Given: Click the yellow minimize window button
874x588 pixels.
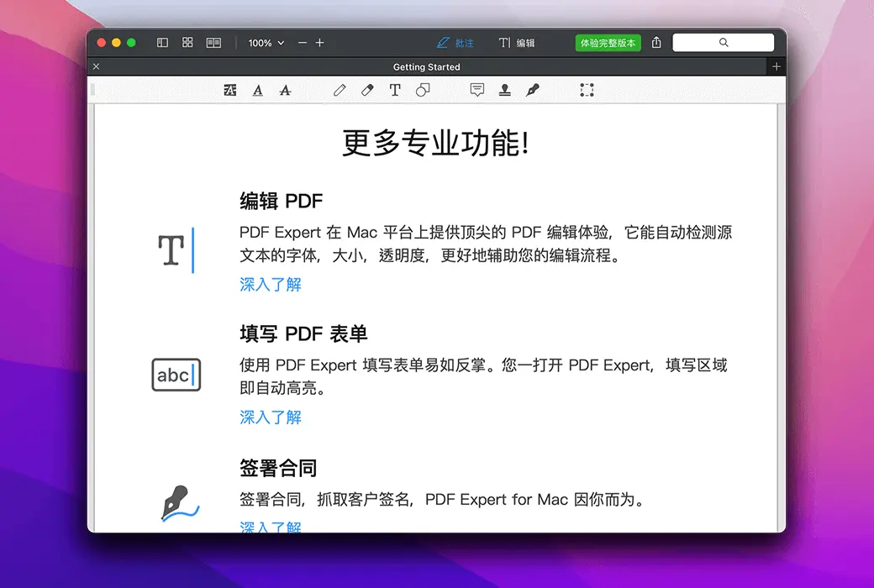Looking at the screenshot, I should pos(117,42).
